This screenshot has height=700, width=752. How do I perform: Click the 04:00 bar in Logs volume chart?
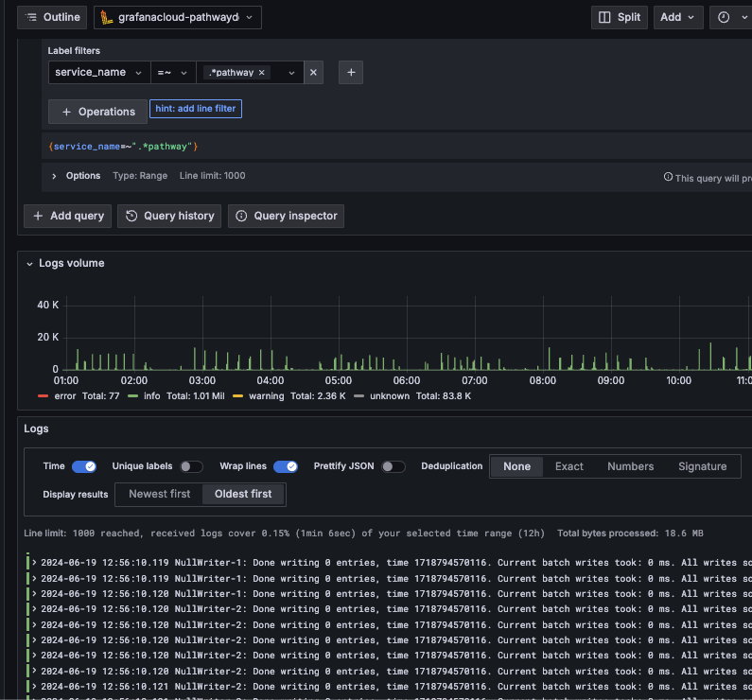271,360
